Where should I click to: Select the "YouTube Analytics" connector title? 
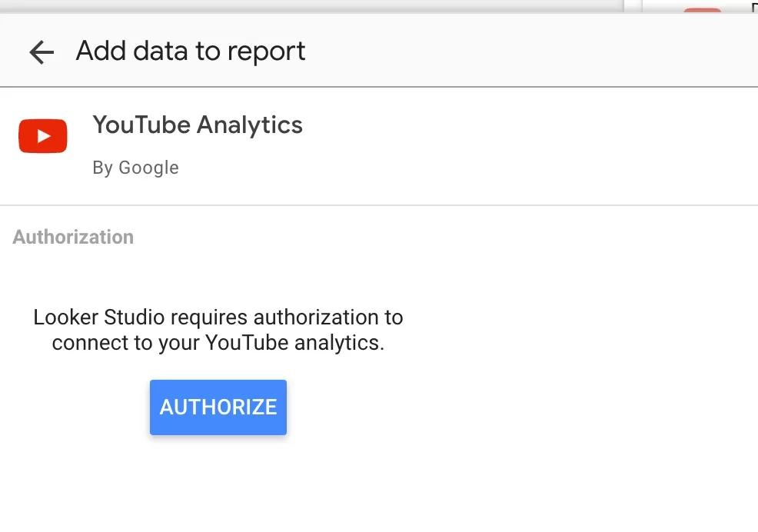point(198,125)
